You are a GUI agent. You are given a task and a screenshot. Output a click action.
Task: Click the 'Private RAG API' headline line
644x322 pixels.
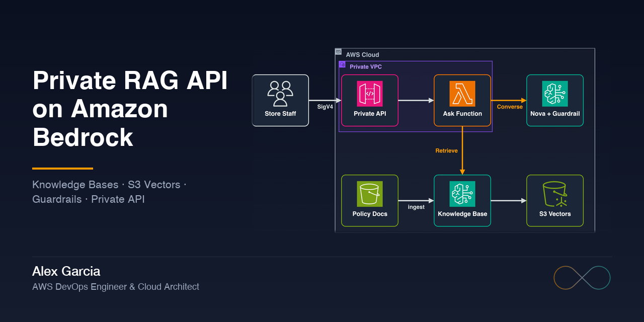point(130,81)
